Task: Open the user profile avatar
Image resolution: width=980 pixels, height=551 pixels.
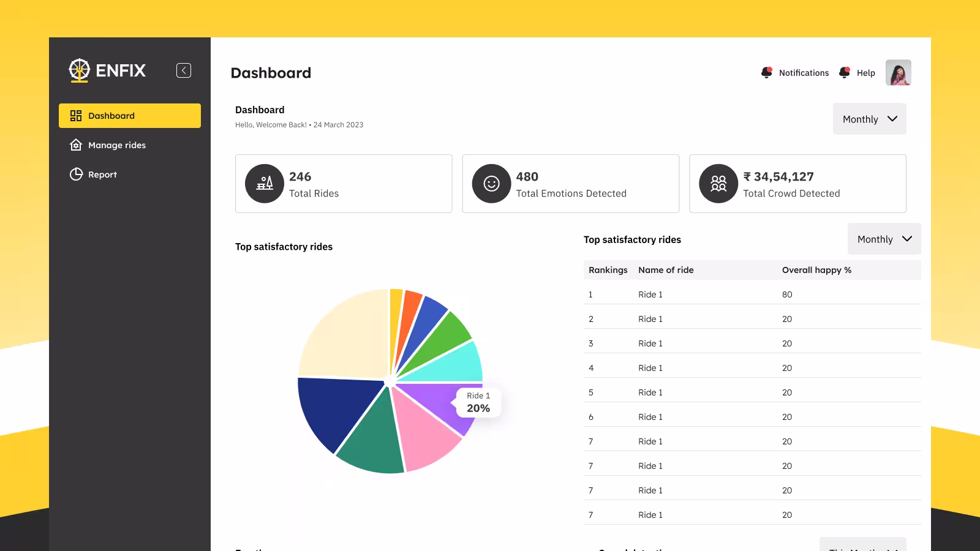Action: click(x=899, y=72)
